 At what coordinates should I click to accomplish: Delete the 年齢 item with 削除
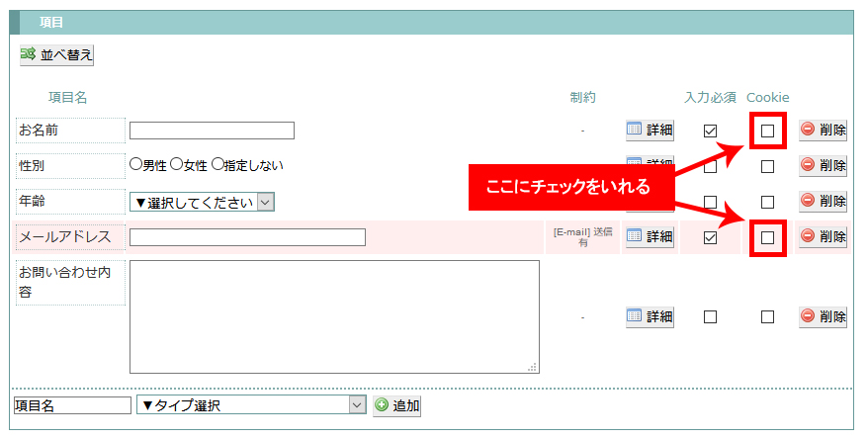(x=823, y=201)
